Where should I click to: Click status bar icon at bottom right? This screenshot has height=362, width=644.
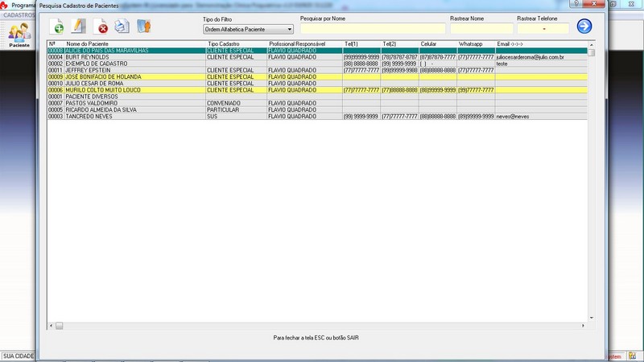(632, 356)
